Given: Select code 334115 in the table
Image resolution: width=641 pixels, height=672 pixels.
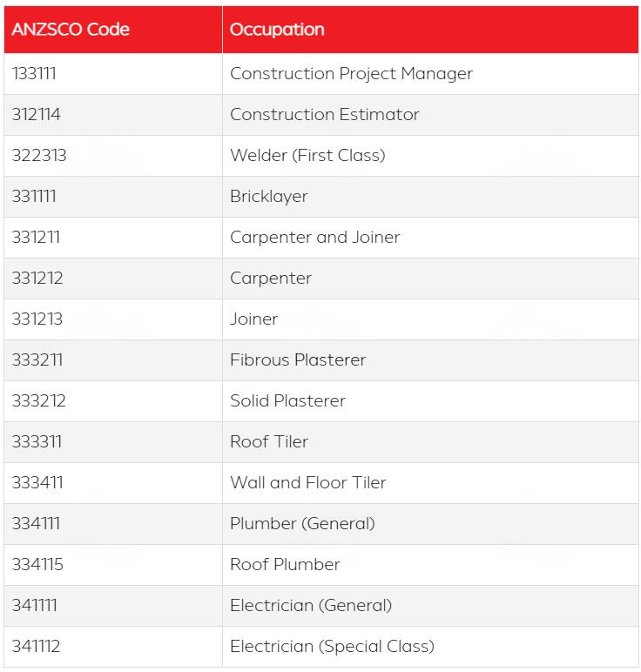Looking at the screenshot, I should (37, 565).
